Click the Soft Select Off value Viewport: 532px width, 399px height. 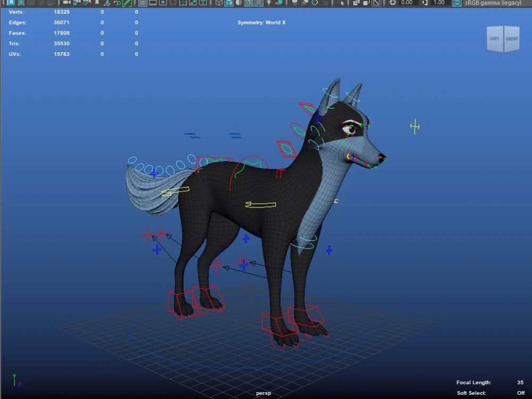521,393
